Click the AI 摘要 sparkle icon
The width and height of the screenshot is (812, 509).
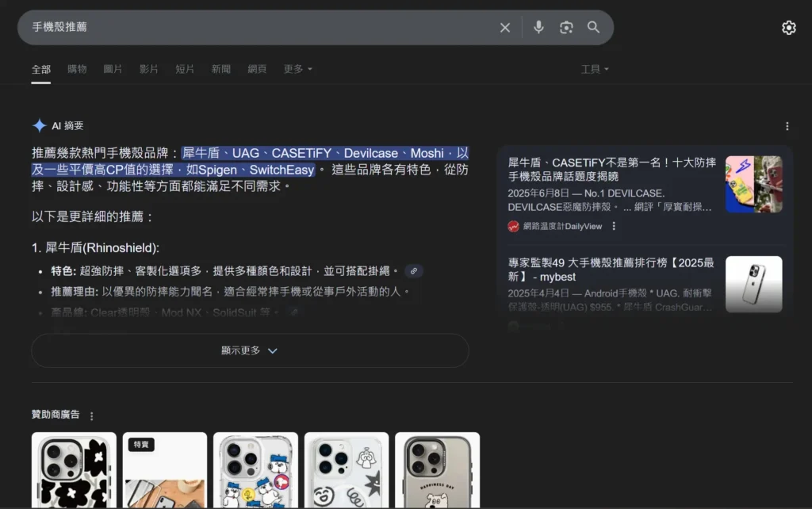point(40,124)
